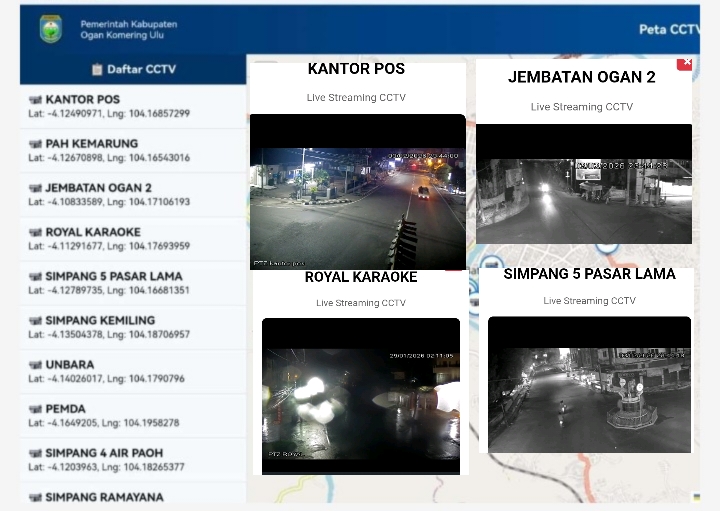Click the camera icon beside KANTOR POS
The height and width of the screenshot is (511, 720).
36,100
